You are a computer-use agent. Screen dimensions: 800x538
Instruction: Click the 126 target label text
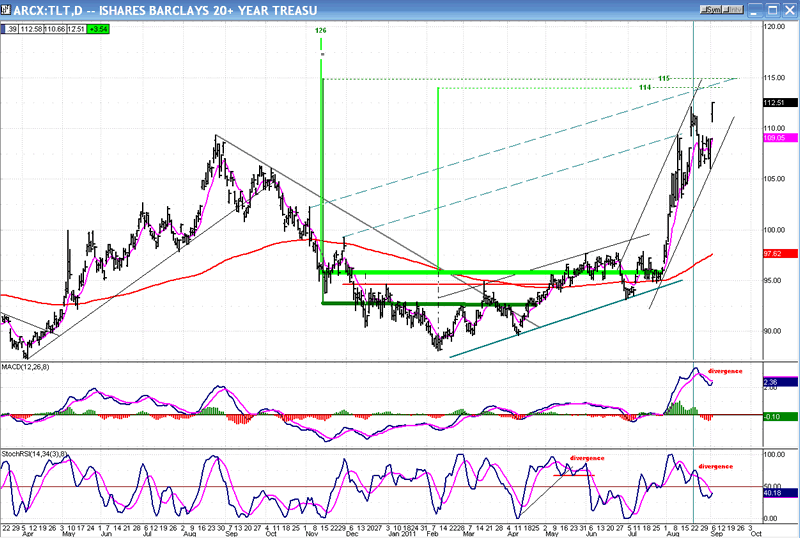click(x=321, y=31)
